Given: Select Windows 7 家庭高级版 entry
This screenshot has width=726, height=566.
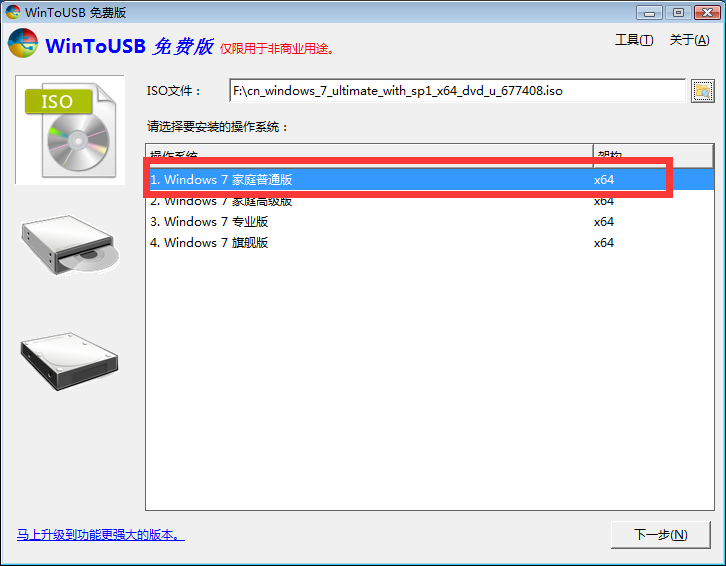Looking at the screenshot, I should 430,201.
